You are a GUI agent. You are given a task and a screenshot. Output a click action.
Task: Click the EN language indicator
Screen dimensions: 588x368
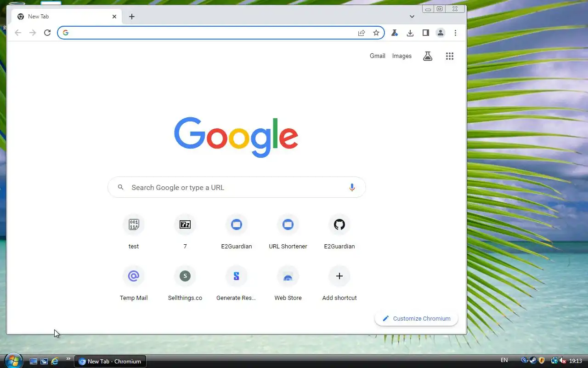(504, 361)
